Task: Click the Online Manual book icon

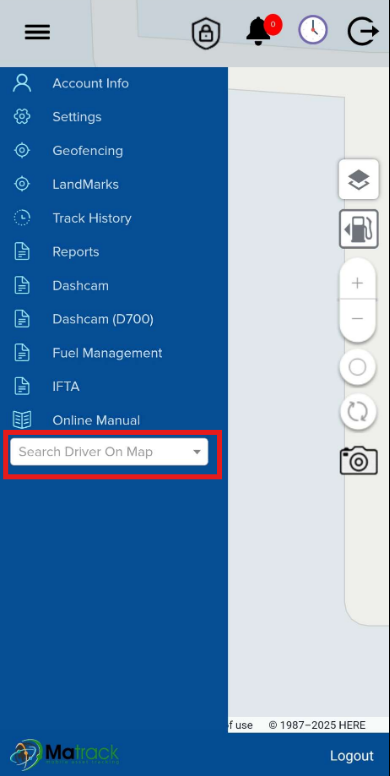Action: point(22,420)
